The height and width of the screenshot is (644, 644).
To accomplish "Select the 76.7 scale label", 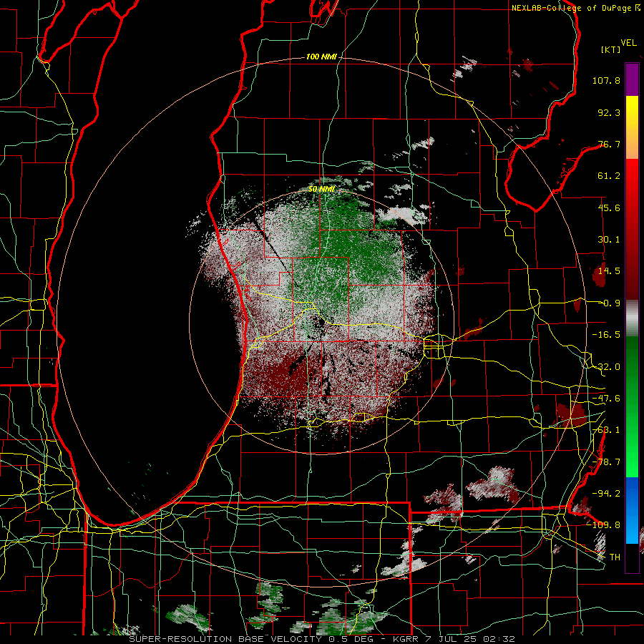I will pyautogui.click(x=609, y=144).
